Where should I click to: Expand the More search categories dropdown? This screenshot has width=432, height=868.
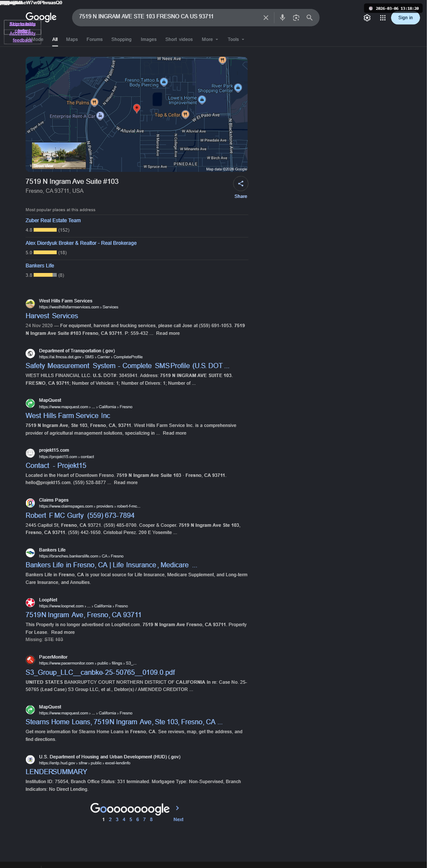(210, 39)
